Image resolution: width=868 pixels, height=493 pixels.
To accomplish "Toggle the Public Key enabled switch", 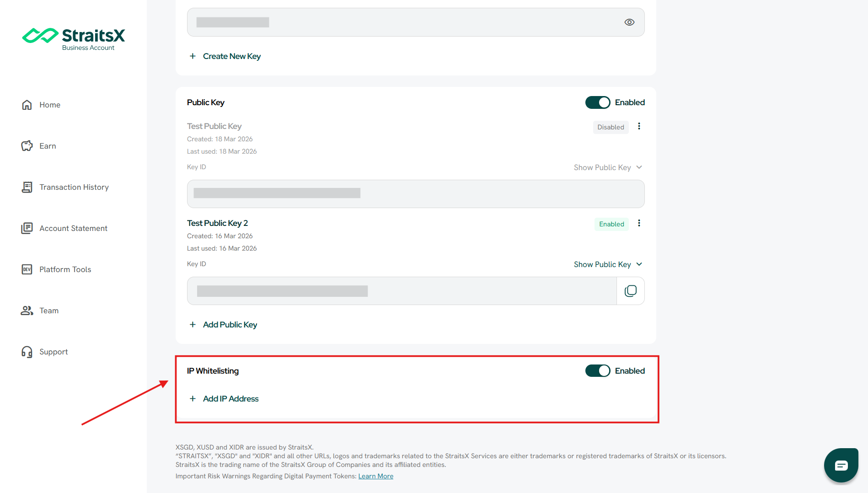I will [x=598, y=102].
